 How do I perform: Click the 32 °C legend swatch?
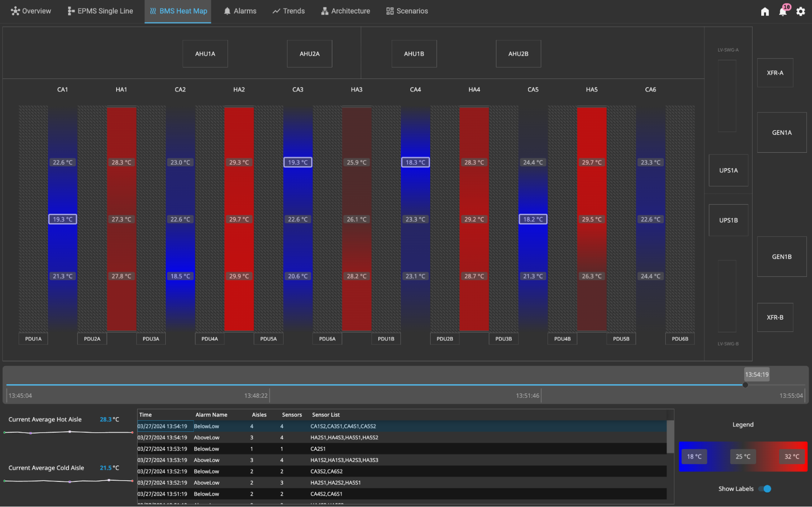792,457
